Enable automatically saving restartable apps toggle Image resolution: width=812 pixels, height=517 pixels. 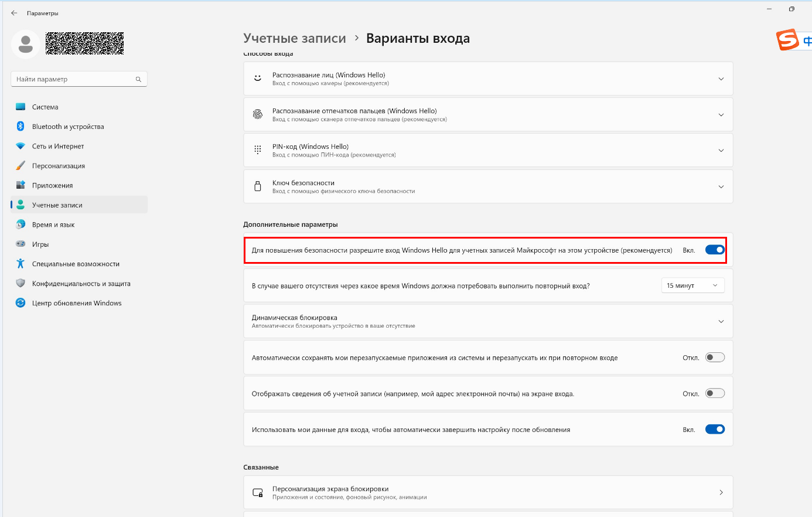click(x=715, y=358)
